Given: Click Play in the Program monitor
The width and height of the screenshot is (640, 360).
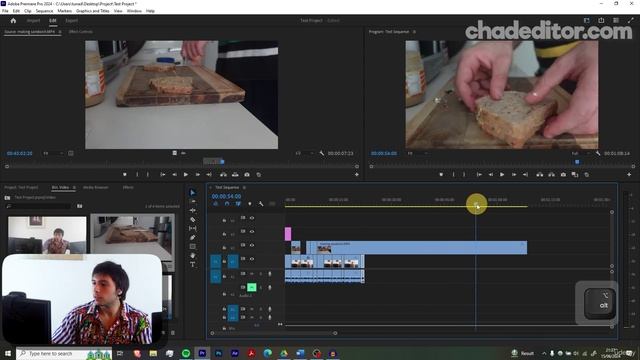Looking at the screenshot, I should pyautogui.click(x=502, y=175).
